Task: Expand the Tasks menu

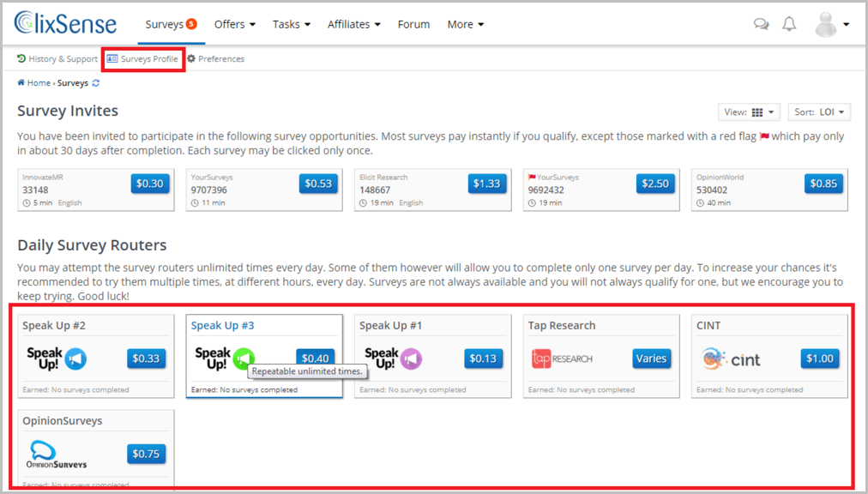Action: (x=291, y=24)
